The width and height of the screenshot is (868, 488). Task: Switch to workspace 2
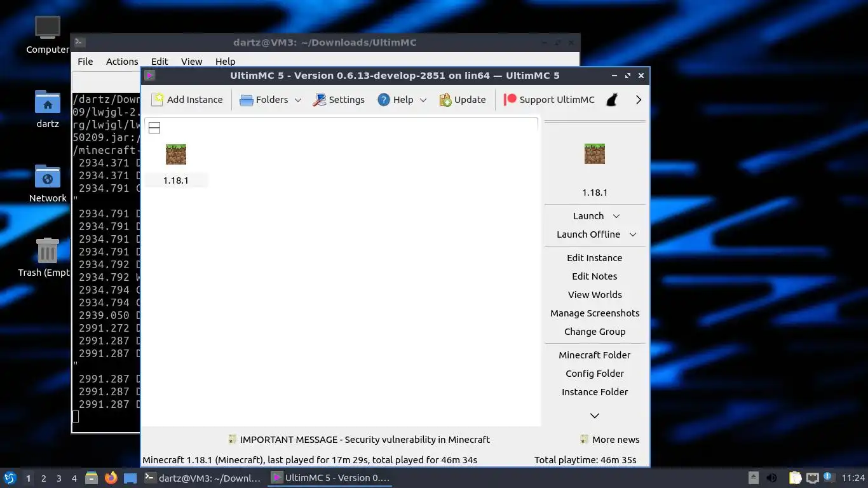[43, 478]
